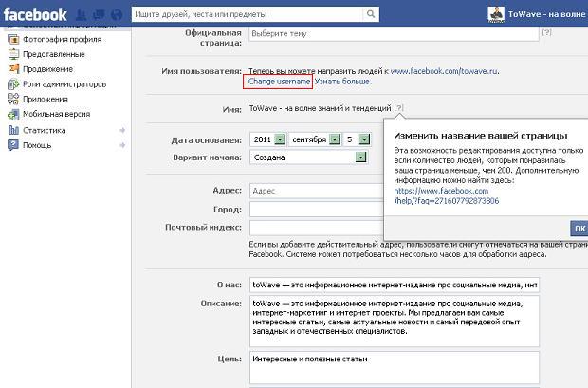This screenshot has width=588, height=388.
Task: Click Официальная страница topic field
Action: click(x=394, y=33)
